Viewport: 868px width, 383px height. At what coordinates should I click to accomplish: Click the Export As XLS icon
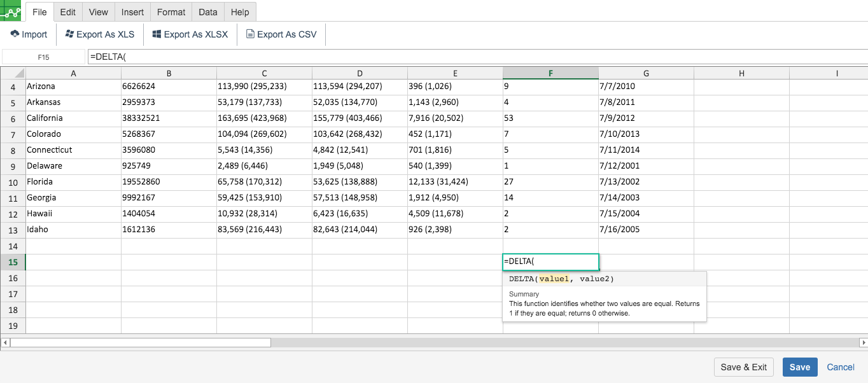tap(69, 34)
